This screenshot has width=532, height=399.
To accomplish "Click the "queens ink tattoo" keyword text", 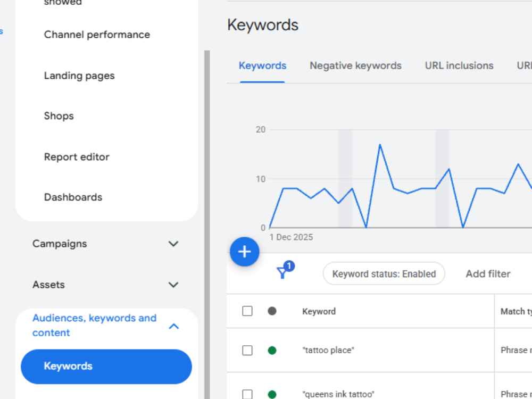I will point(338,394).
